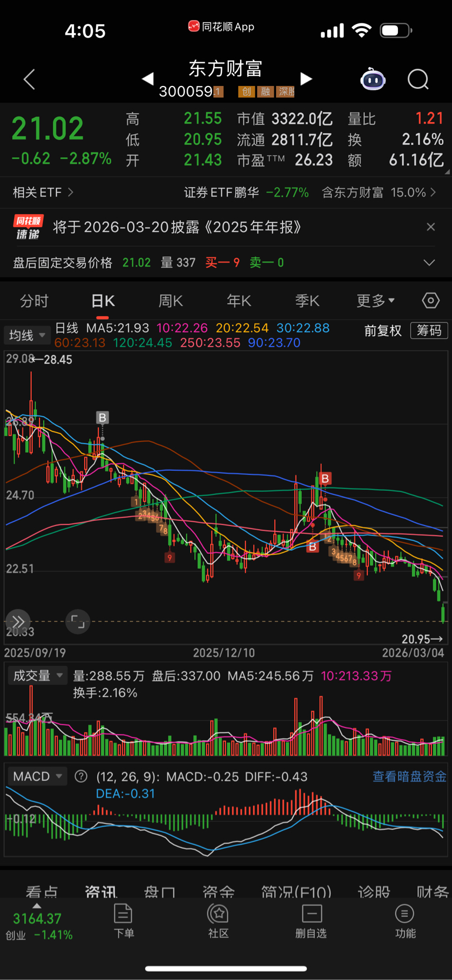Tap the 融 margin tag badge
452x980 pixels.
pos(265,91)
